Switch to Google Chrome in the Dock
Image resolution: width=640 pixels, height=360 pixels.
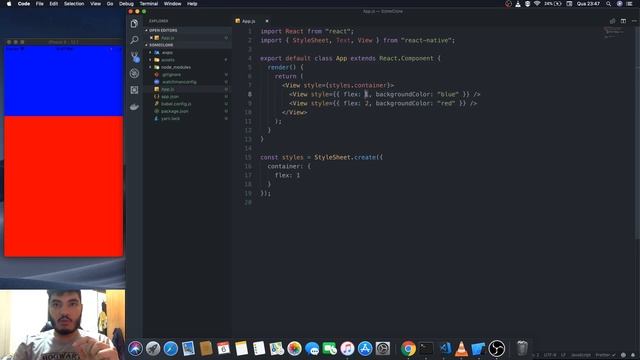pyautogui.click(x=408, y=349)
